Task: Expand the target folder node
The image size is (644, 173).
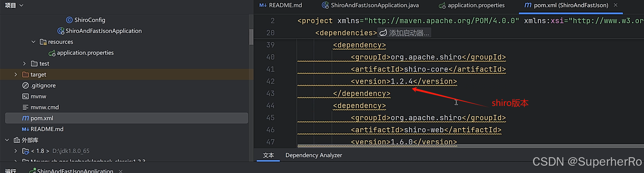Action: click(16, 74)
